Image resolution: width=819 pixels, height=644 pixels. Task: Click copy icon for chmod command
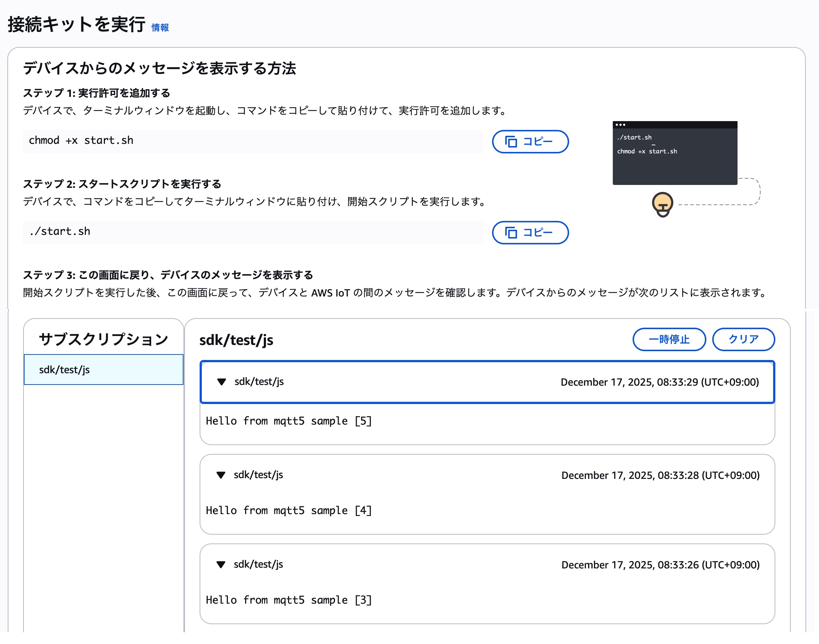[511, 142]
